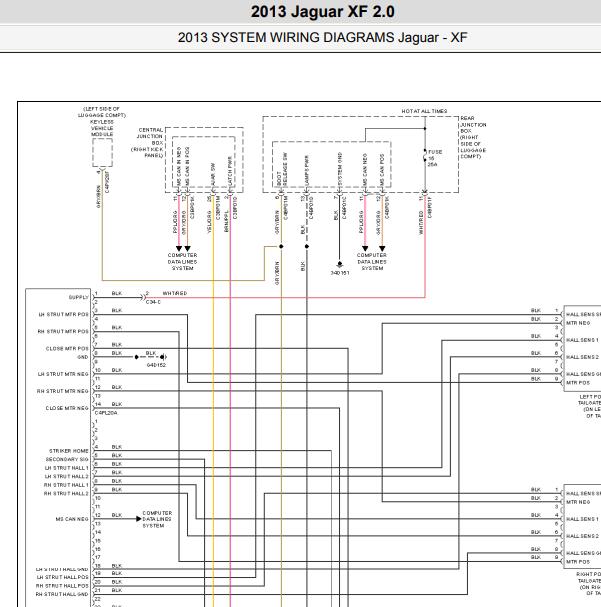Select the LH STRUT MTR NEG terminal
This screenshot has width=601, height=607.
63,374
